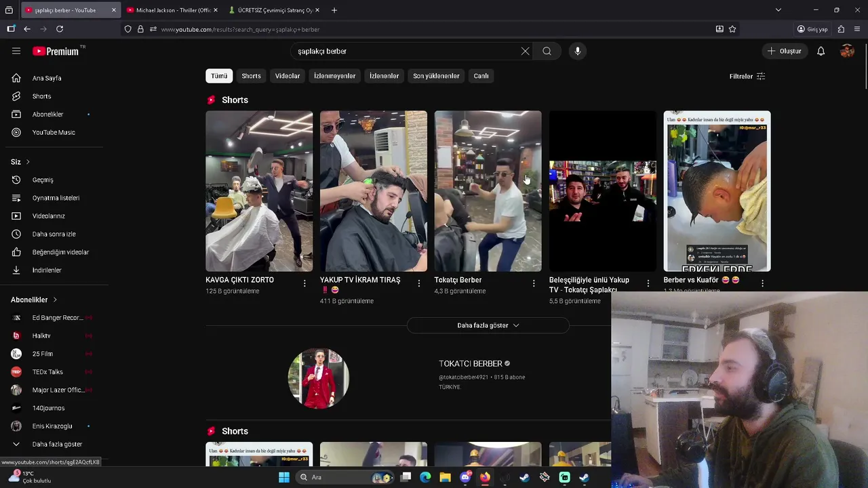The image size is (868, 488).
Task: Select the Videolar filter chip
Action: pos(288,76)
